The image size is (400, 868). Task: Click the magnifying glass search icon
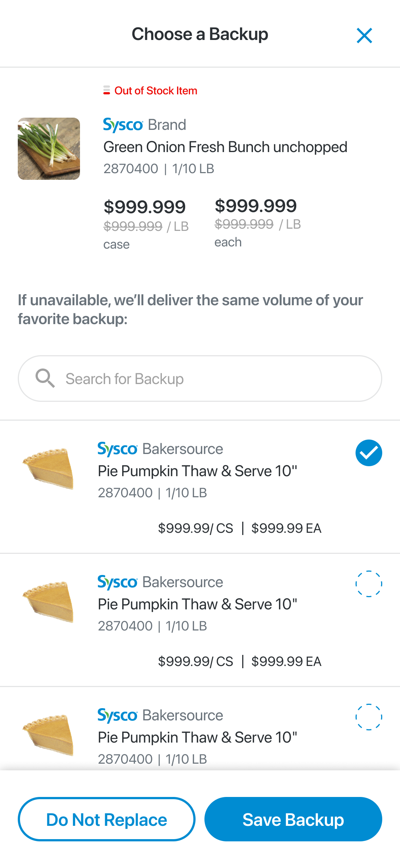point(45,378)
